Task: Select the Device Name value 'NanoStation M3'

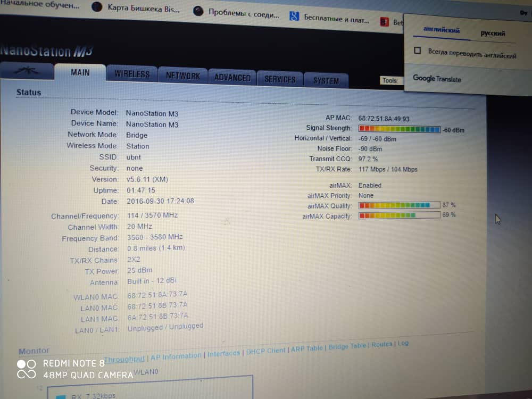Action: (x=152, y=124)
